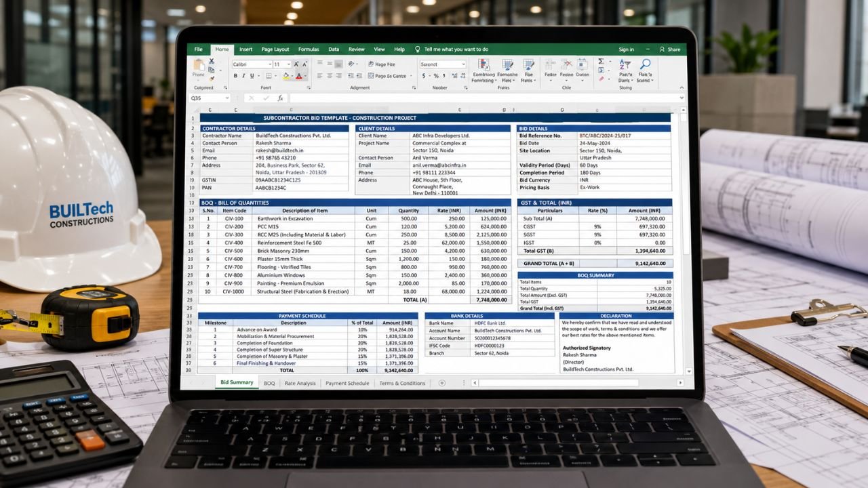868x488 pixels.
Task: Switch to the Insert ribbon tab
Action: tap(245, 49)
